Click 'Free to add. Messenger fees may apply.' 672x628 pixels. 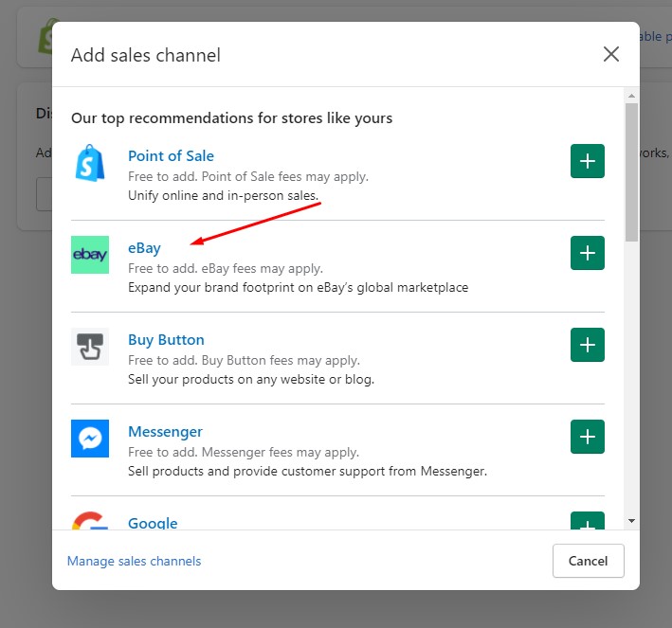click(x=244, y=453)
